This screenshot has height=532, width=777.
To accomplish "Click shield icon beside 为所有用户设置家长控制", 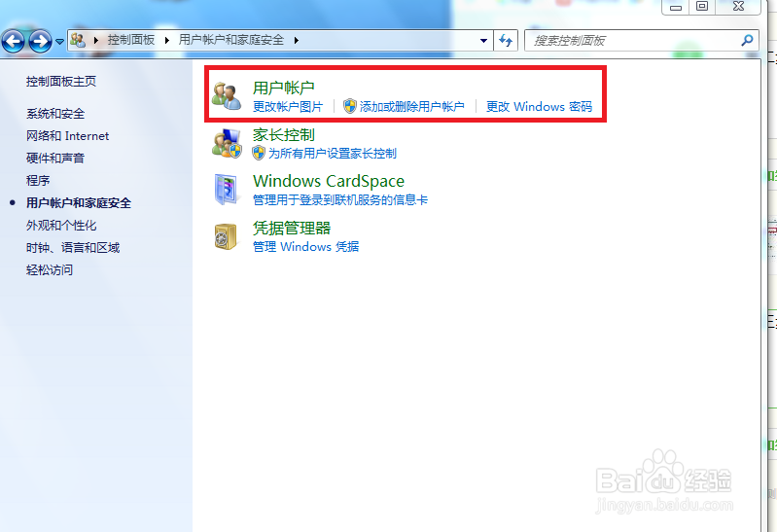I will (x=259, y=154).
